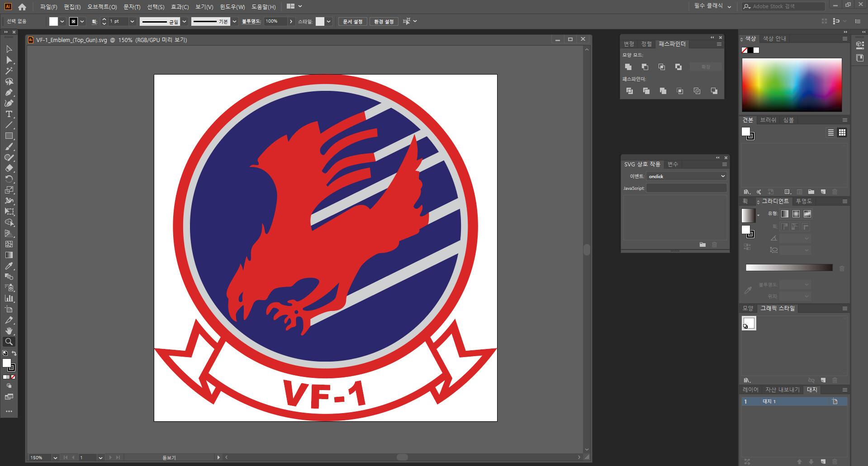
Task: Choose the Column Graph tool
Action: point(9,298)
